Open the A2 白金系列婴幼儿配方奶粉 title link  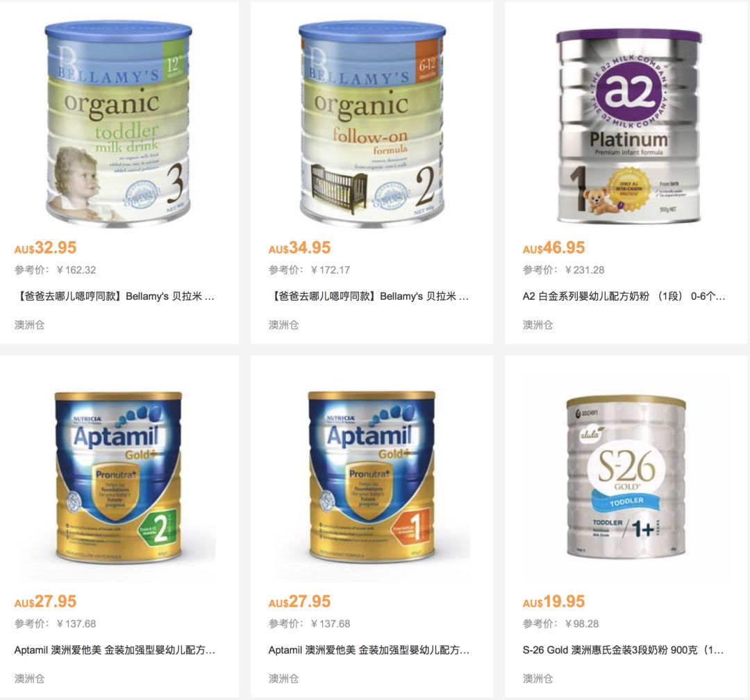(x=624, y=296)
